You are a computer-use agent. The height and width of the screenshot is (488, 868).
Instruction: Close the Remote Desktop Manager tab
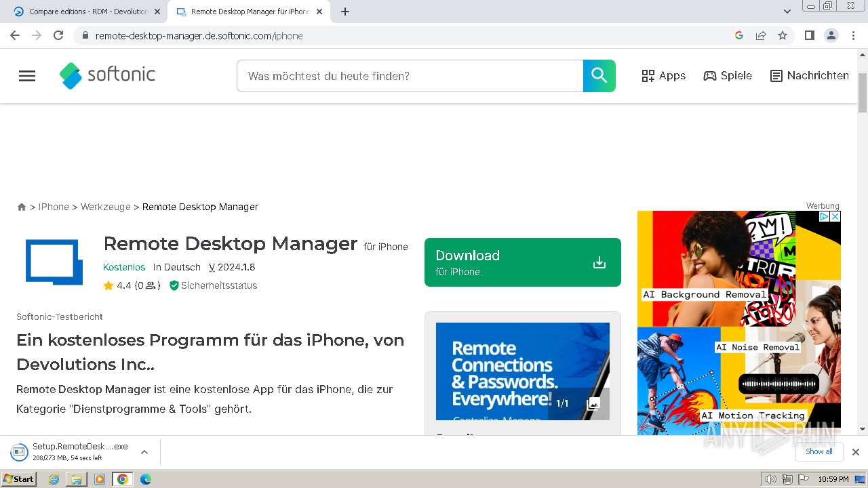[319, 12]
